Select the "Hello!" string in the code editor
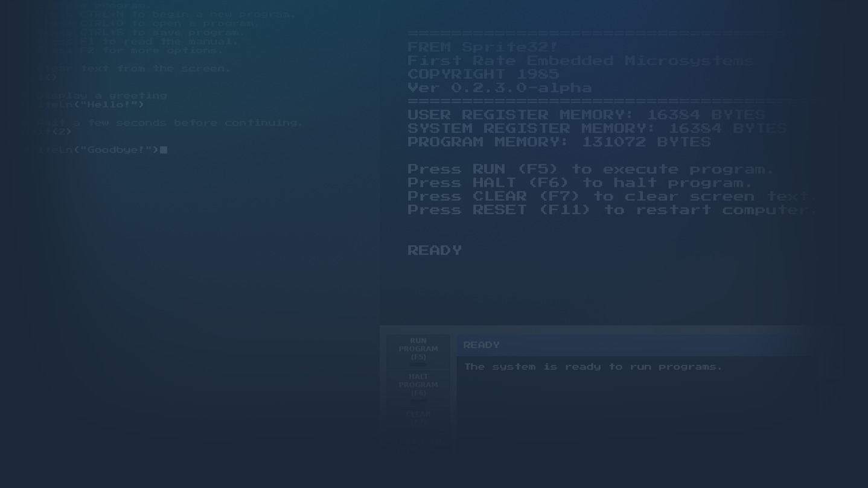868x488 pixels. 109,105
